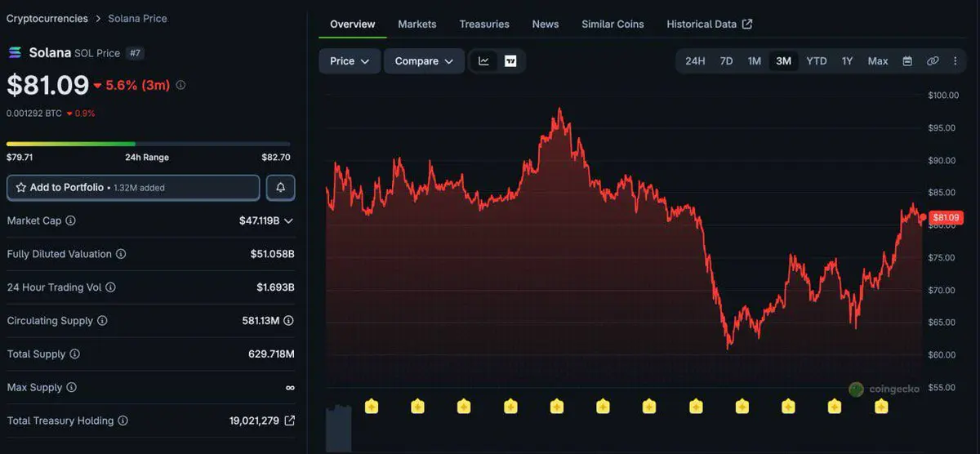Select the Max time range
980x454 pixels.
tap(878, 61)
